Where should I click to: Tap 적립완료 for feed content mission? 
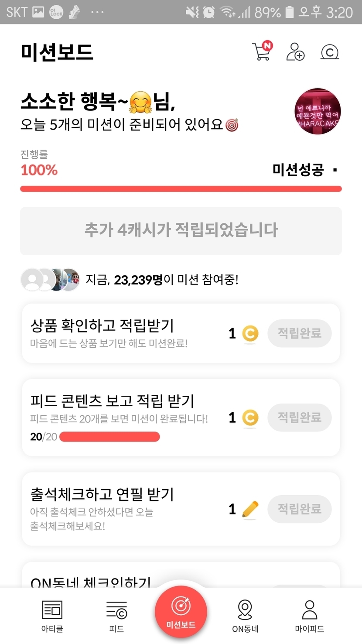point(300,418)
